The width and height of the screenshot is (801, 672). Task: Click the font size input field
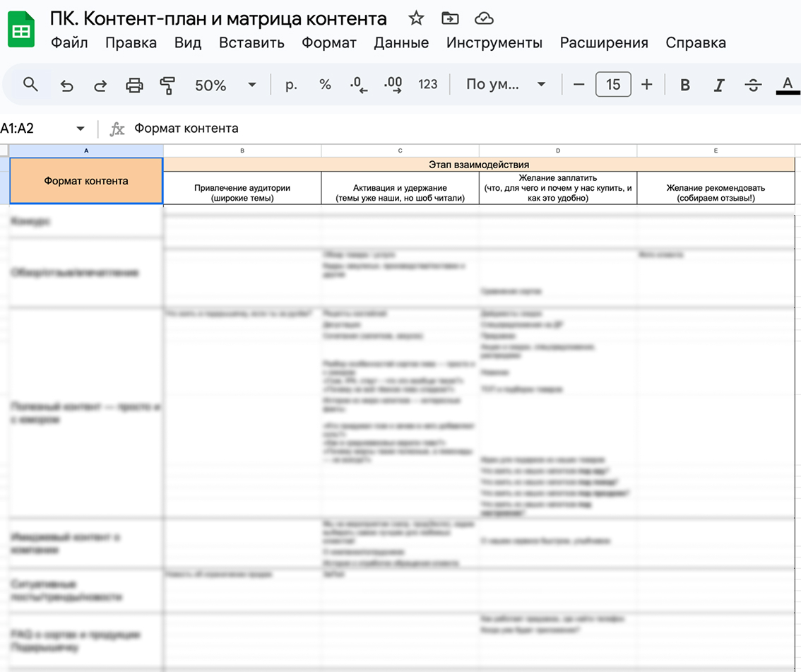[x=613, y=84]
